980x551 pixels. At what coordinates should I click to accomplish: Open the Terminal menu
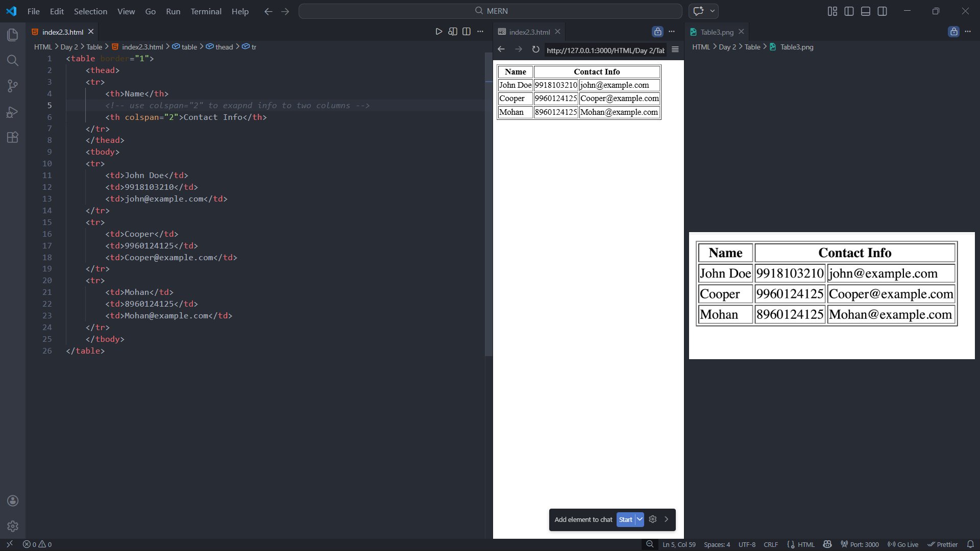click(206, 11)
